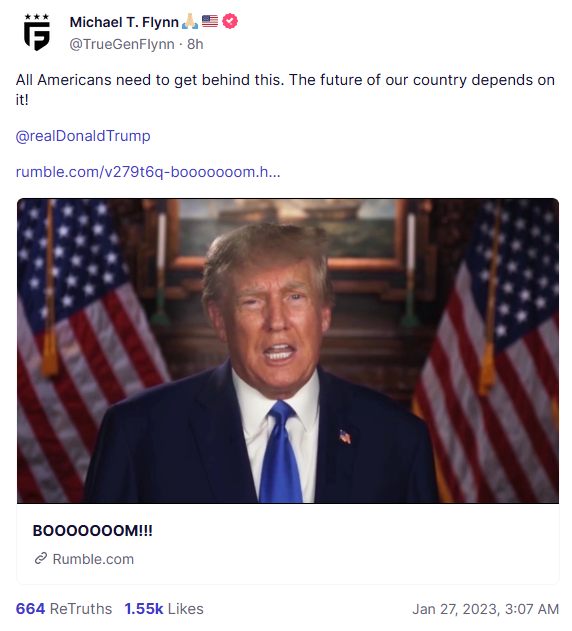Play the Rumble video preview thumbnail
Screen dimensions: 572x631
click(x=287, y=351)
